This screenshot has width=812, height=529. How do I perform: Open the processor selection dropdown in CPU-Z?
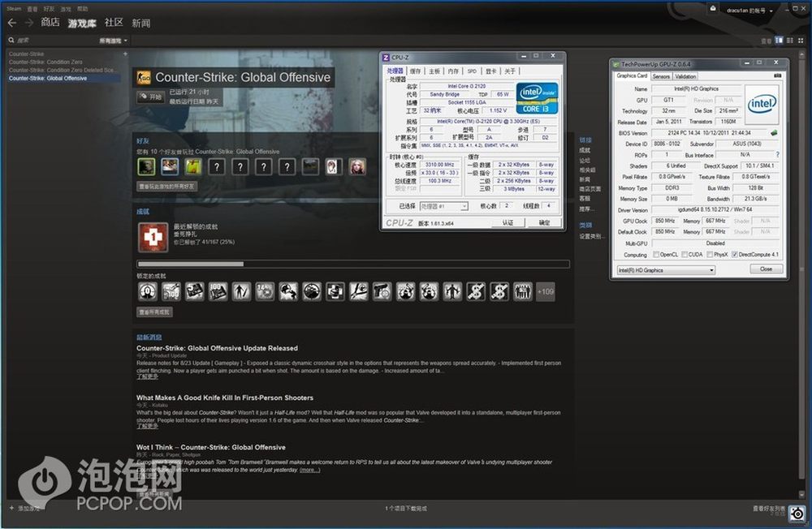(x=444, y=206)
